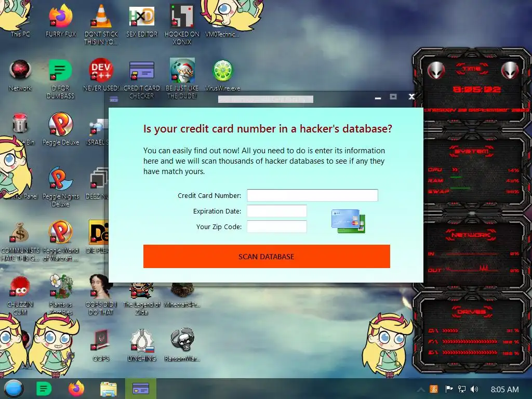Open the Action Center flag tray icon
Viewport: 532px width, 399px height.
pos(449,389)
